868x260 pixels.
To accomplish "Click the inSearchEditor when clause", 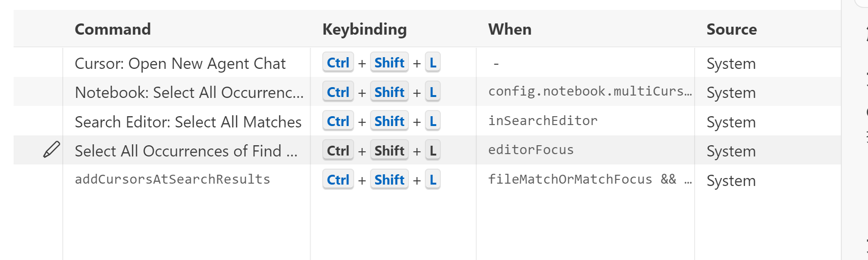I will tap(543, 121).
